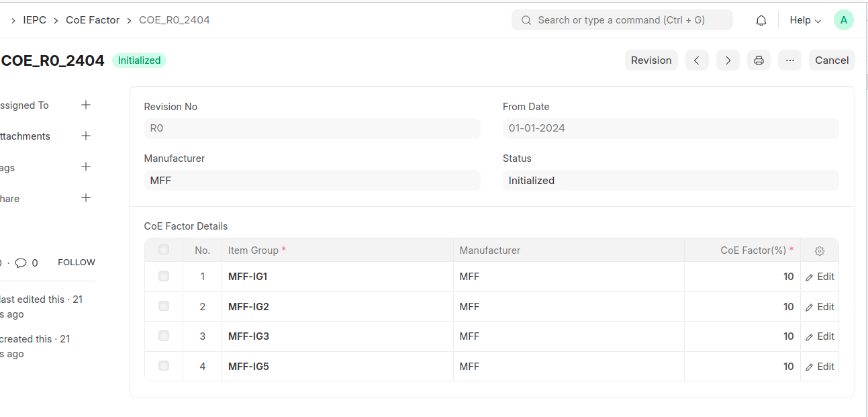This screenshot has width=868, height=417.
Task: Navigate to previous record with left chevron
Action: pyautogui.click(x=697, y=60)
